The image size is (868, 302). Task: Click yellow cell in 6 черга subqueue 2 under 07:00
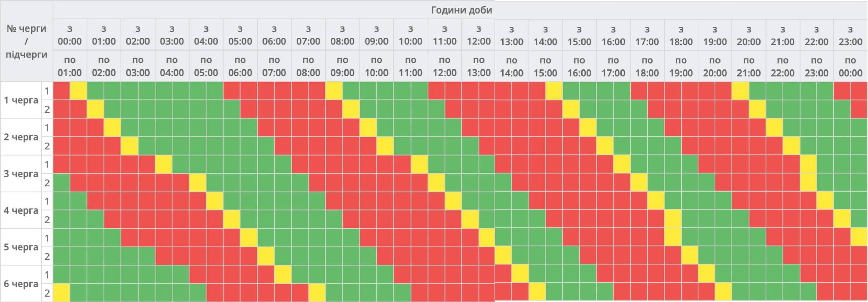[317, 293]
